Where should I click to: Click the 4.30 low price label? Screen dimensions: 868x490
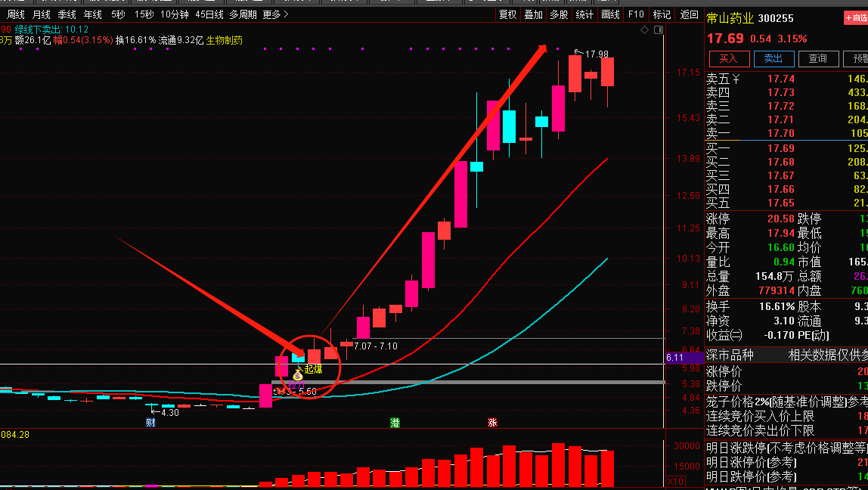(170, 412)
